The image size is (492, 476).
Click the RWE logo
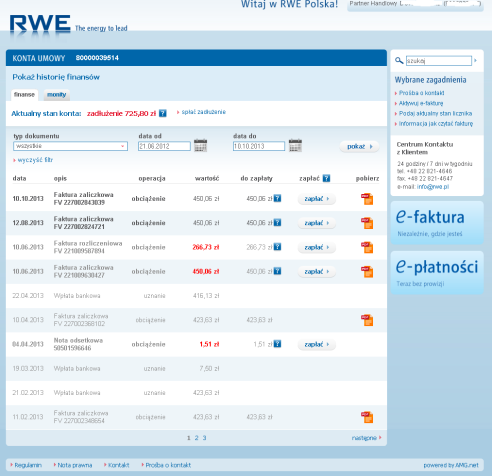click(x=40, y=24)
